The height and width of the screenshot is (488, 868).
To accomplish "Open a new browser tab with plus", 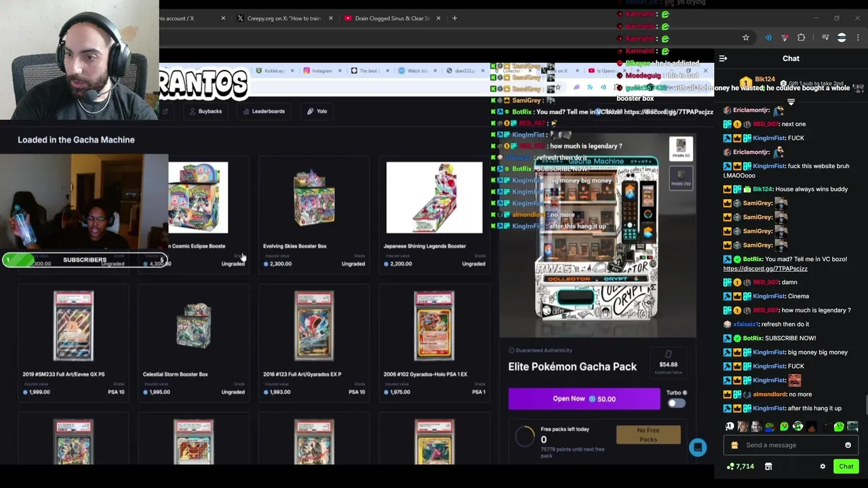I will [455, 18].
